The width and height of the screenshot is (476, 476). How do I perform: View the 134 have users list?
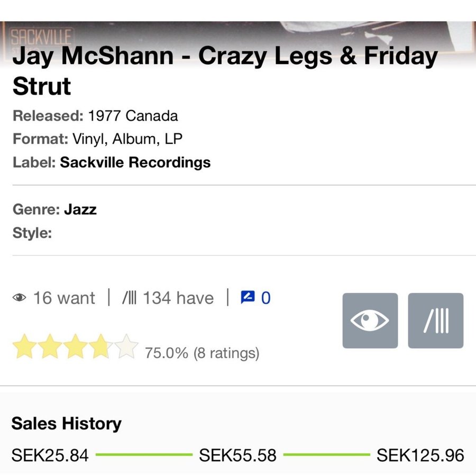[178, 298]
